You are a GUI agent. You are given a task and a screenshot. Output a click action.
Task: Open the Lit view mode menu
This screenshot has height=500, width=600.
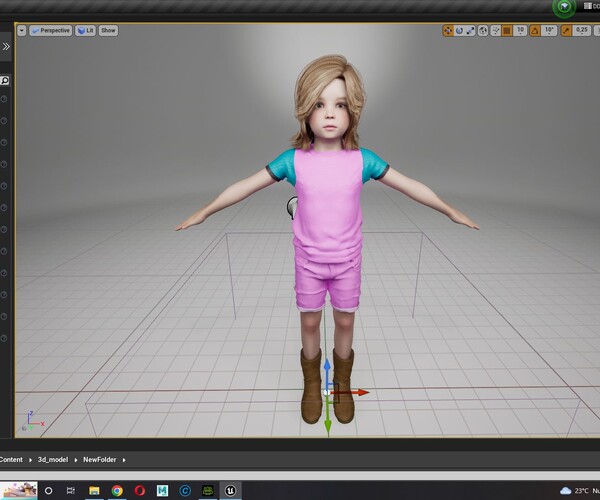[x=84, y=31]
